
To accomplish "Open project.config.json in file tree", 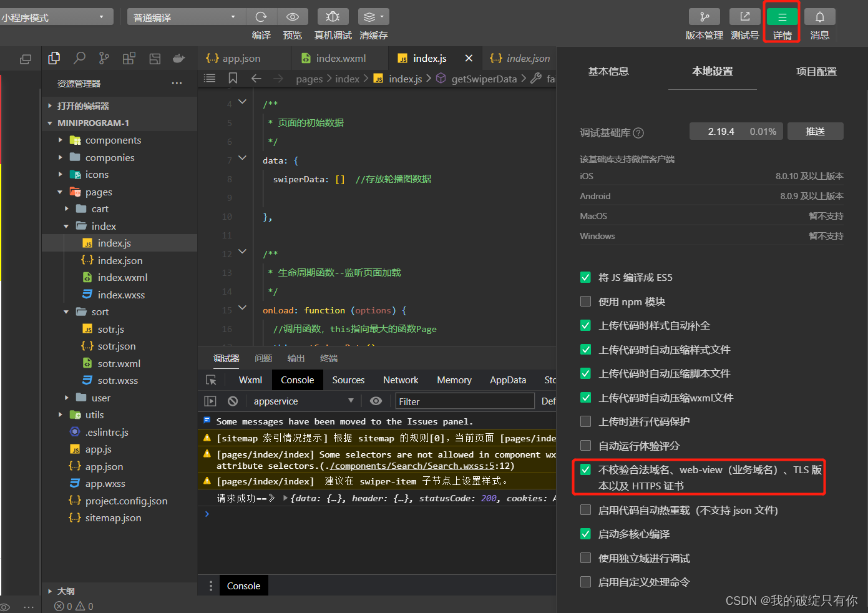I will (x=126, y=501).
